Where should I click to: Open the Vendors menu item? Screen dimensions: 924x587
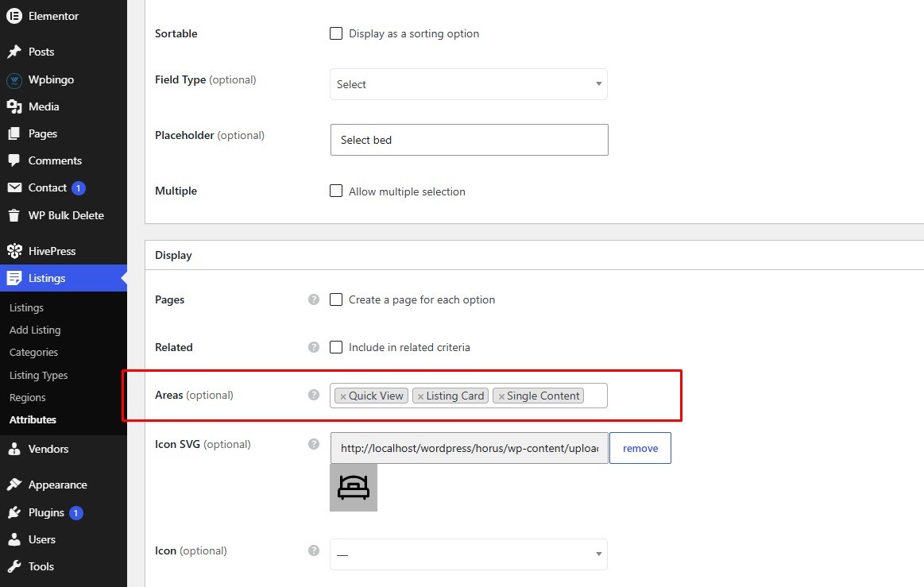pos(48,449)
